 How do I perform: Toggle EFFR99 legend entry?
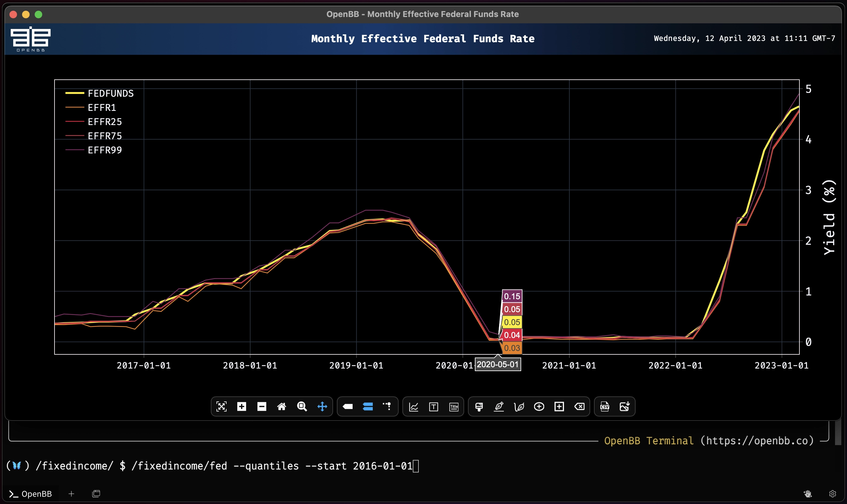point(94,150)
